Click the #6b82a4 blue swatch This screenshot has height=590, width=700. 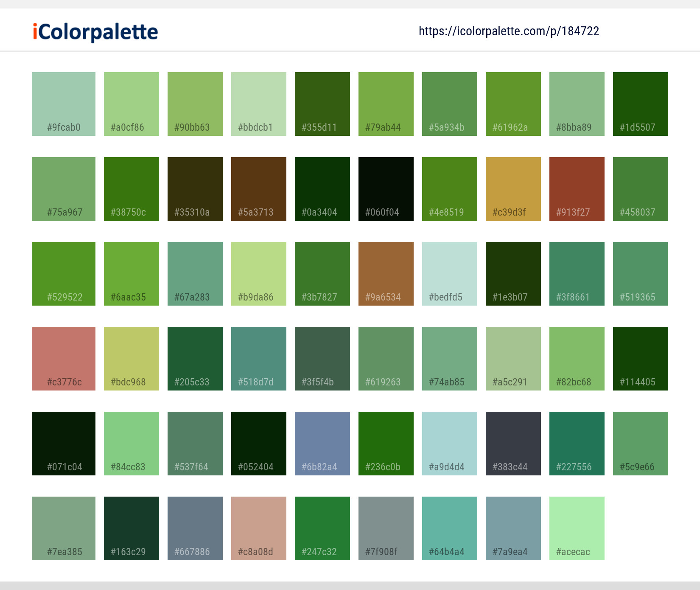click(322, 444)
